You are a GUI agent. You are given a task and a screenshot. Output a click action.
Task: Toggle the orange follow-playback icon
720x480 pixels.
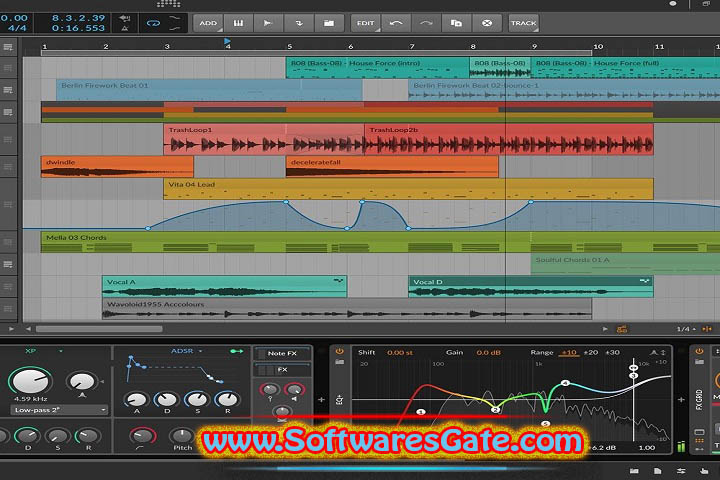622,329
